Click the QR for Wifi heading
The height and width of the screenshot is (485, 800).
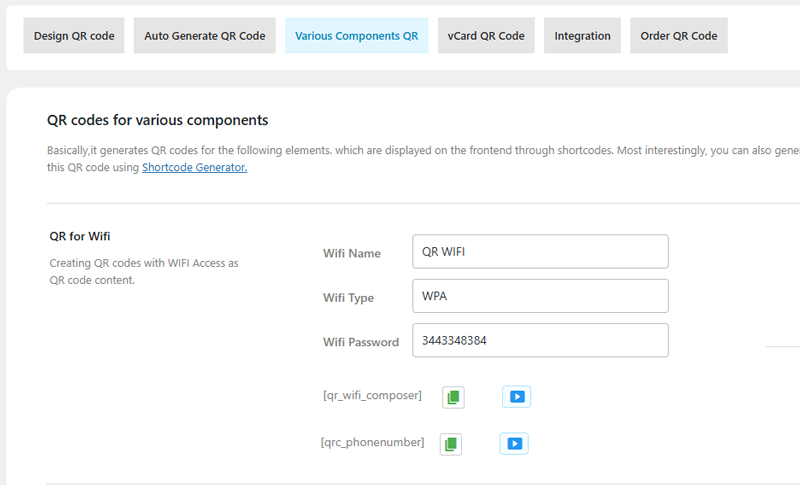click(79, 237)
